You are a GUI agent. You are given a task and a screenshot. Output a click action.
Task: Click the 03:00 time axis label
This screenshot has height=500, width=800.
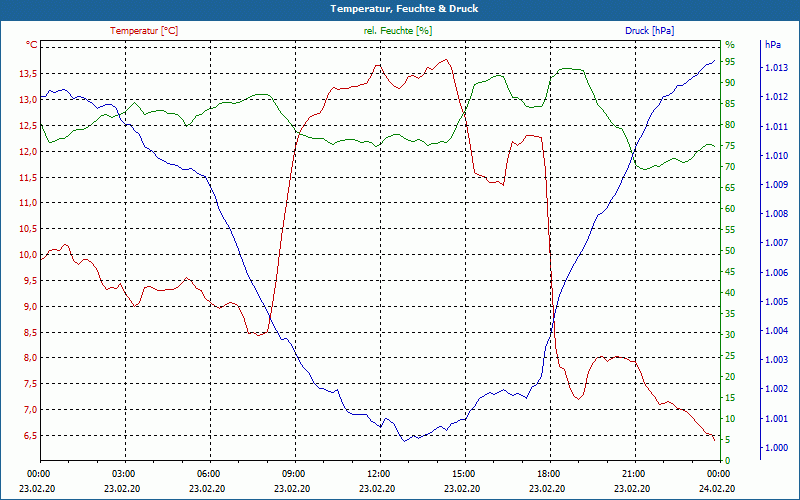click(x=123, y=473)
